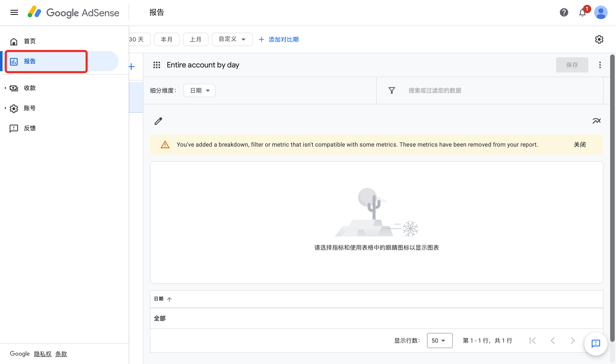The image size is (616, 364).
Task: Open the notifications bell
Action: (x=582, y=12)
